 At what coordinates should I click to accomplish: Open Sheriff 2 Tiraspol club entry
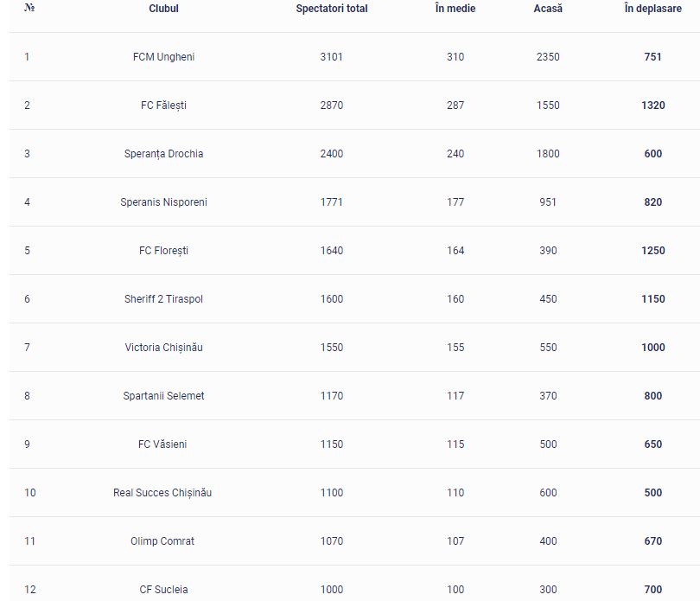pyautogui.click(x=163, y=299)
